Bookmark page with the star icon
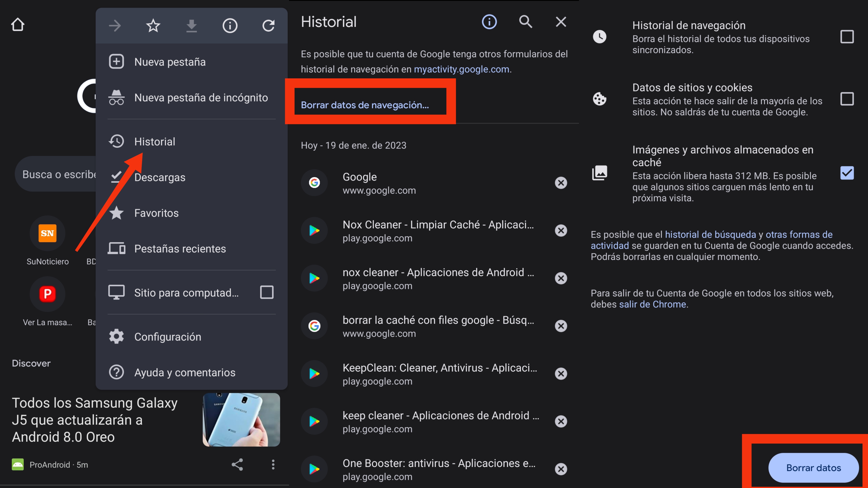The width and height of the screenshot is (868, 488). pos(153,26)
